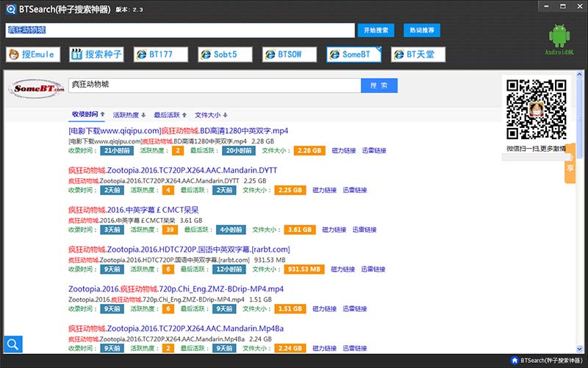Open the HDTC720P rarbt.com result title
Screen dimensions: 588x368
click(179, 250)
